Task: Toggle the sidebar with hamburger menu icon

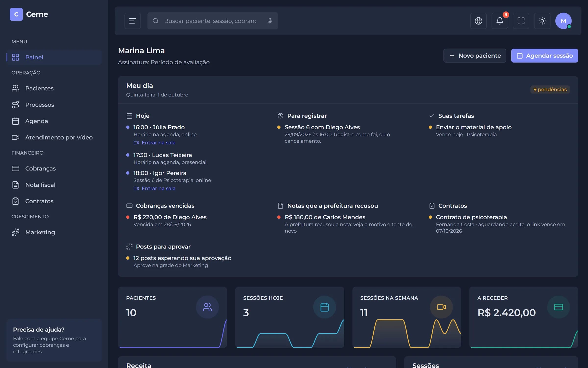Action: [x=133, y=21]
